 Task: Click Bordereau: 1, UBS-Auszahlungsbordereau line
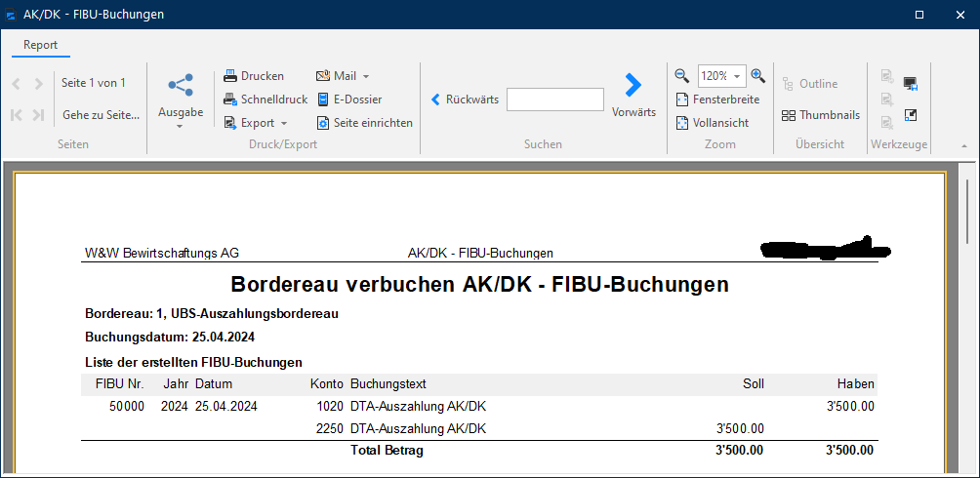click(x=212, y=314)
